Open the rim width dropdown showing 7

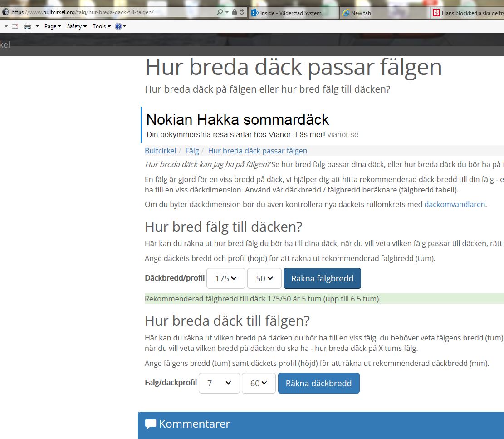[x=219, y=383]
